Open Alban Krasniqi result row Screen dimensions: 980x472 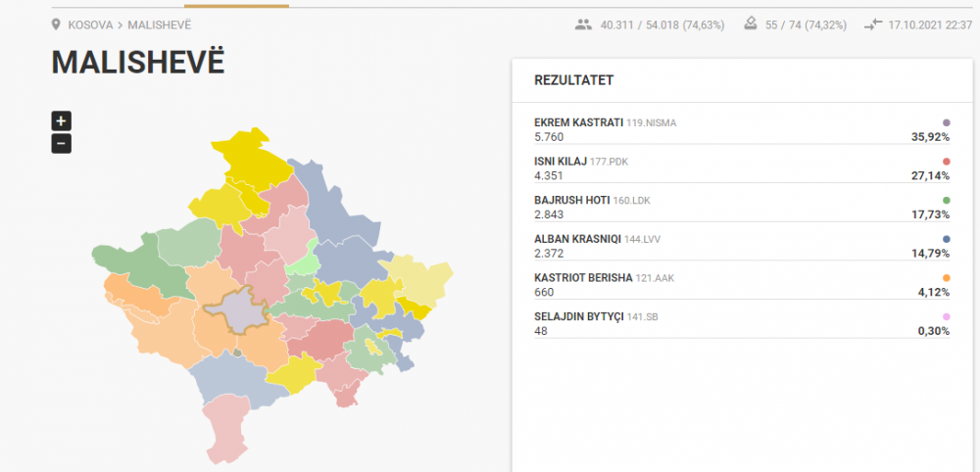[742, 246]
